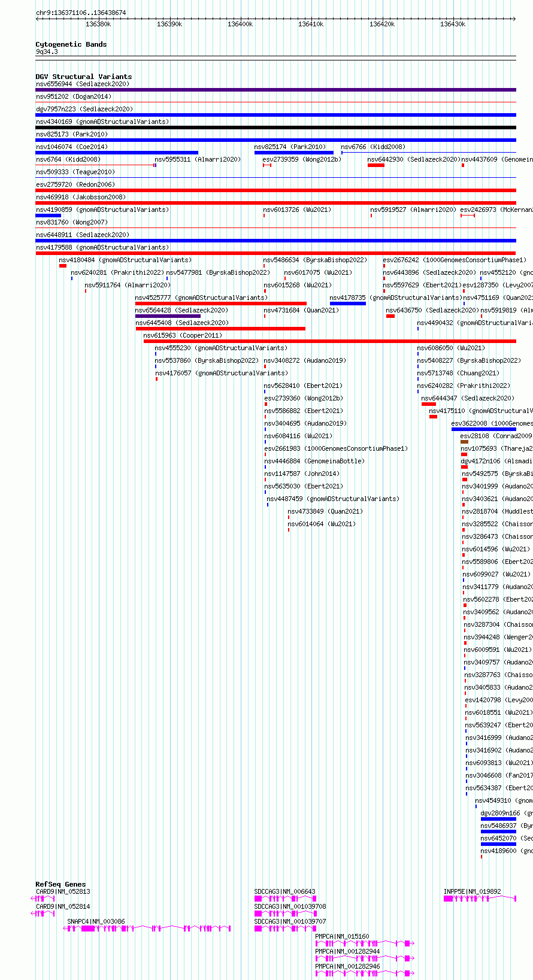Click the nsv6556944 (Sedlazeck2020) variant label

pos(82,84)
